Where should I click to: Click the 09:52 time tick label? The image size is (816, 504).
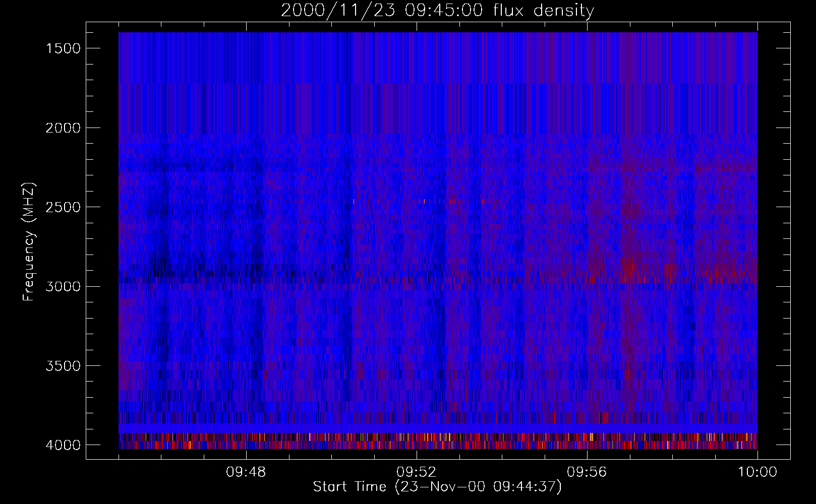click(x=417, y=472)
